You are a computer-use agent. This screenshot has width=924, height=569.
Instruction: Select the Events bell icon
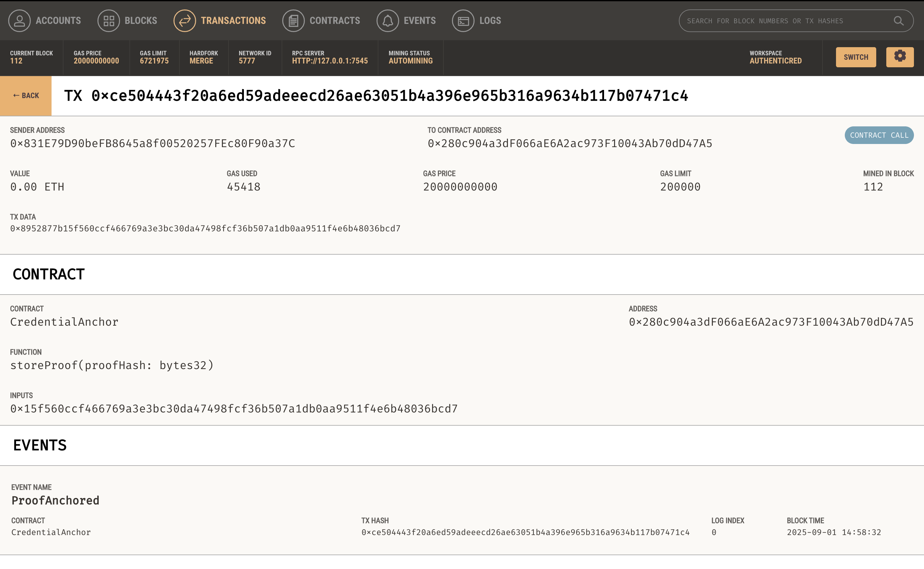pos(388,21)
